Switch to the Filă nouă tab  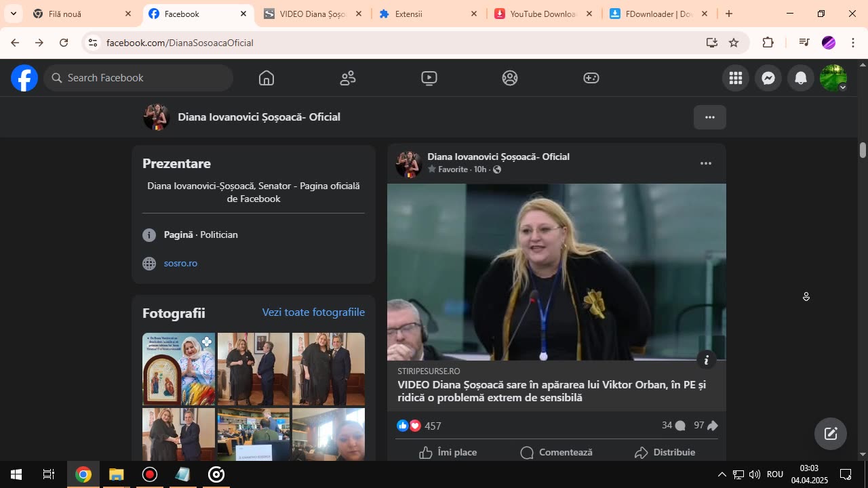click(x=81, y=14)
